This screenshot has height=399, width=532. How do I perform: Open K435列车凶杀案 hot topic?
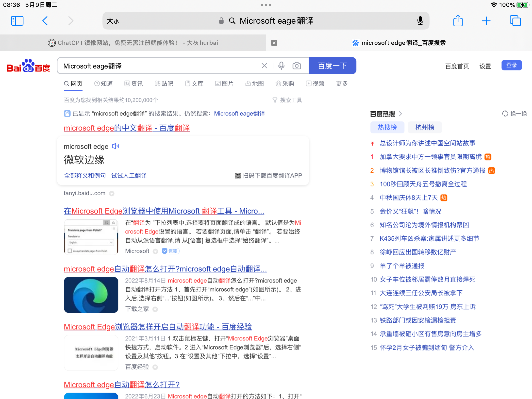pos(429,238)
